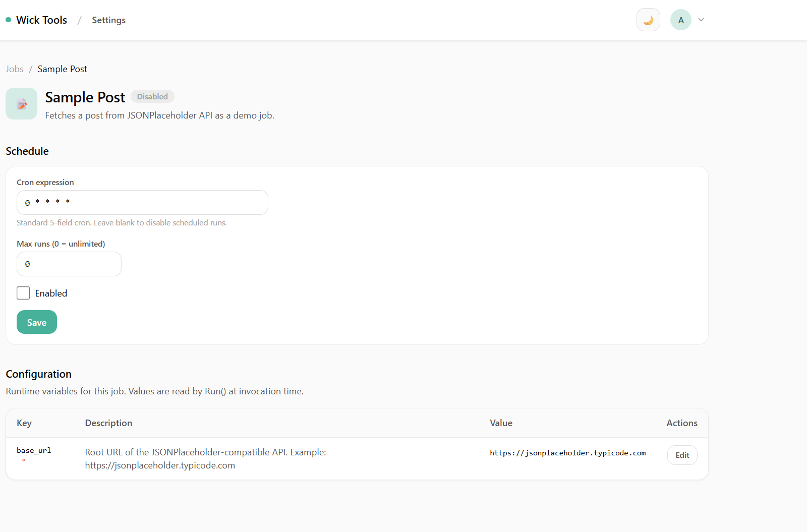Navigate back to Jobs via the breadcrumb
The image size is (807, 532).
click(x=15, y=69)
